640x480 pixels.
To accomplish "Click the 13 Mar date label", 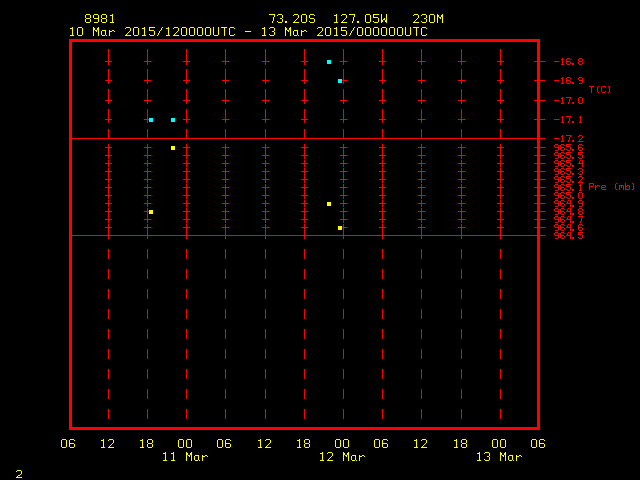I will (x=498, y=457).
